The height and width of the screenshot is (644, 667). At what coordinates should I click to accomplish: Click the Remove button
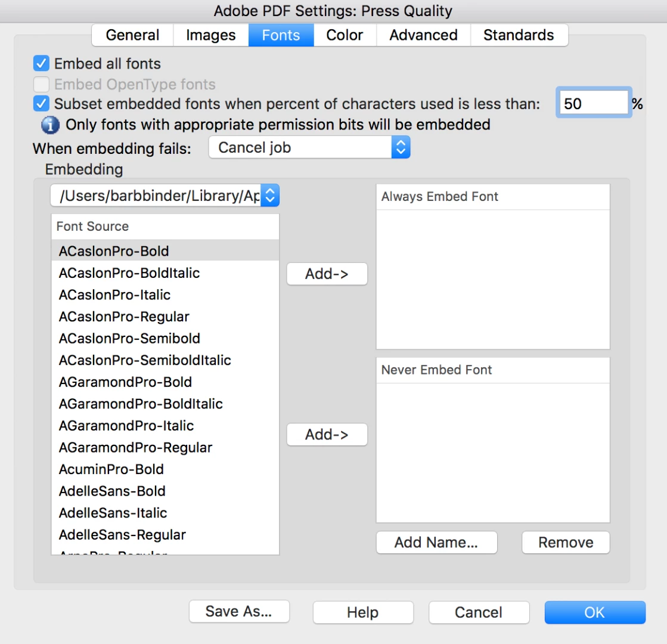pos(566,542)
